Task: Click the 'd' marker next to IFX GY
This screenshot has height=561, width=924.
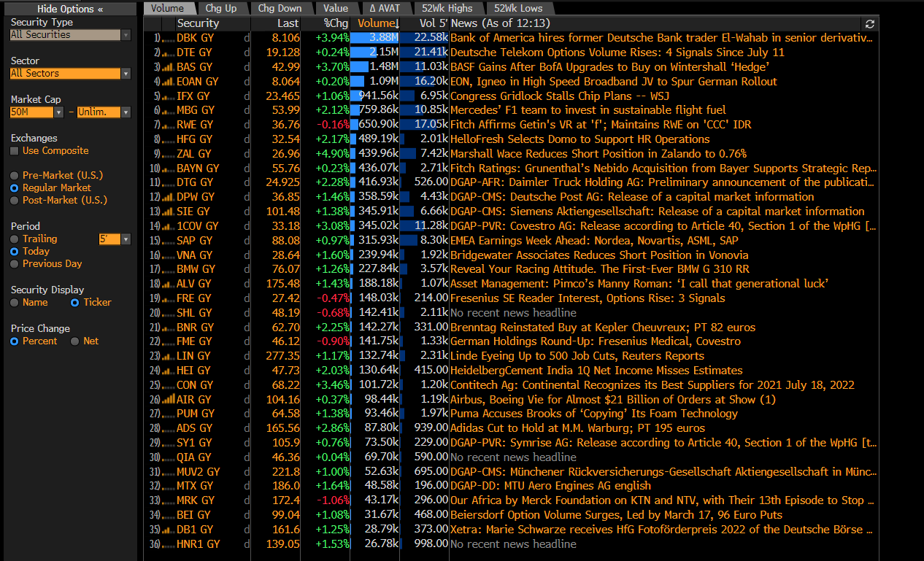Action: [x=247, y=96]
